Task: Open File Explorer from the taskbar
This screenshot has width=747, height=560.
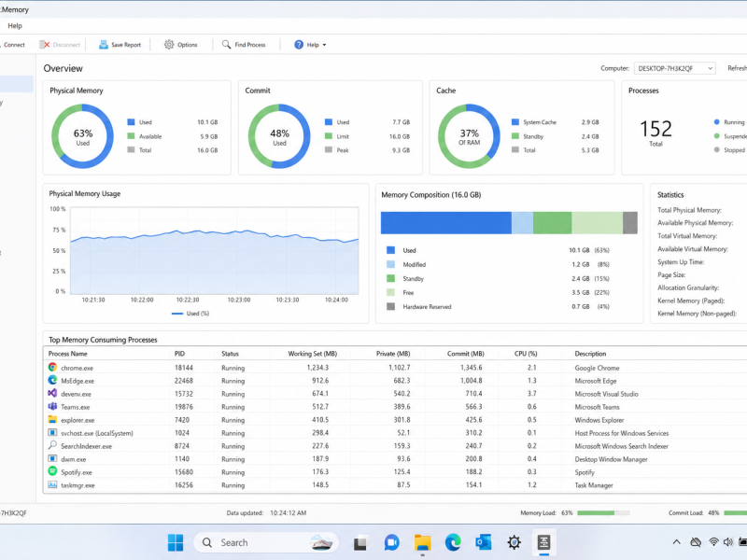Action: coord(423,542)
